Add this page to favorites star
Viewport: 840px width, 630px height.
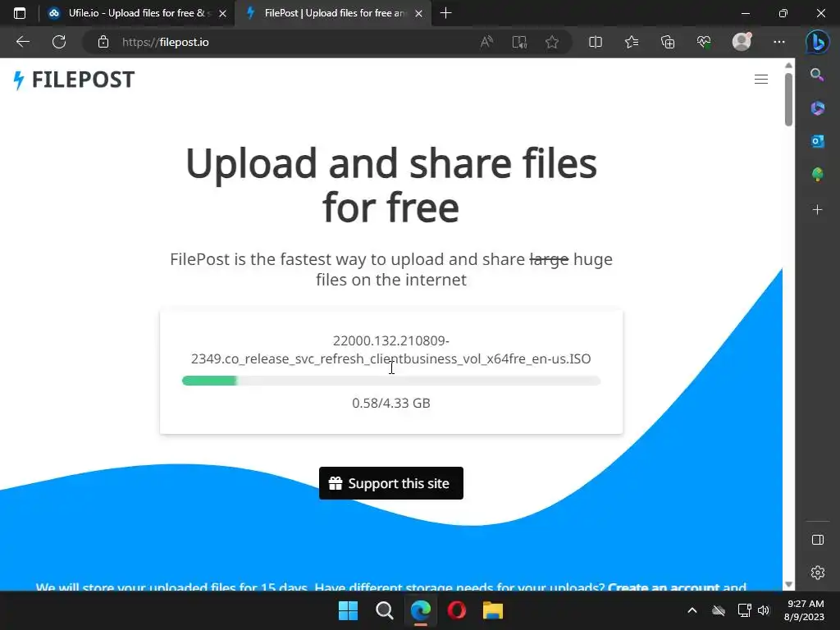coord(552,42)
